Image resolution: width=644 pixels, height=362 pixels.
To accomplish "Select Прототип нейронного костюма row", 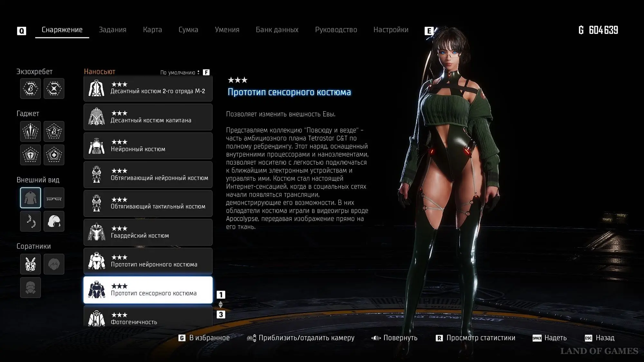I will point(148,261).
